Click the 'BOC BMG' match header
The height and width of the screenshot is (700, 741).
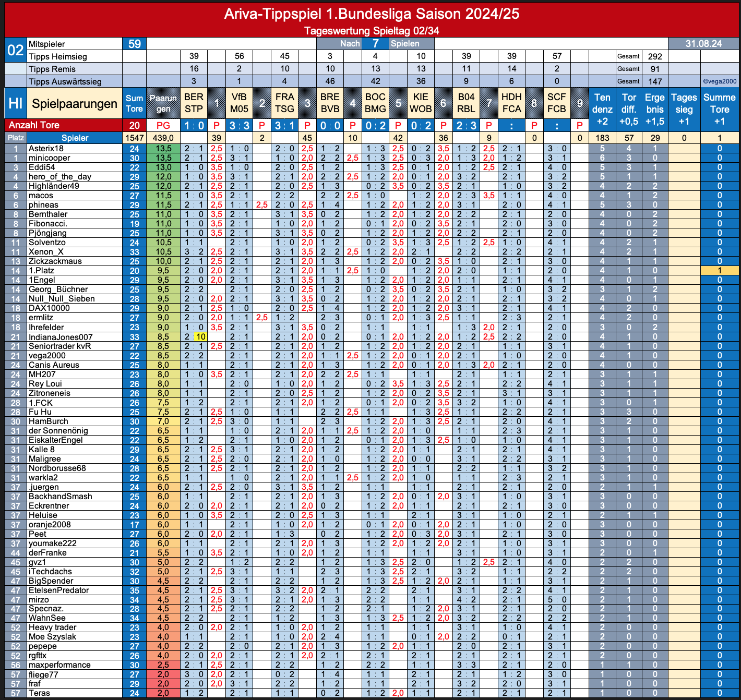(375, 103)
